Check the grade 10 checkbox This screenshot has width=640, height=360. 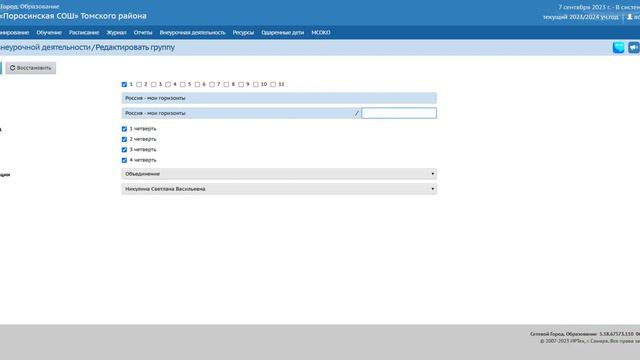(x=256, y=84)
